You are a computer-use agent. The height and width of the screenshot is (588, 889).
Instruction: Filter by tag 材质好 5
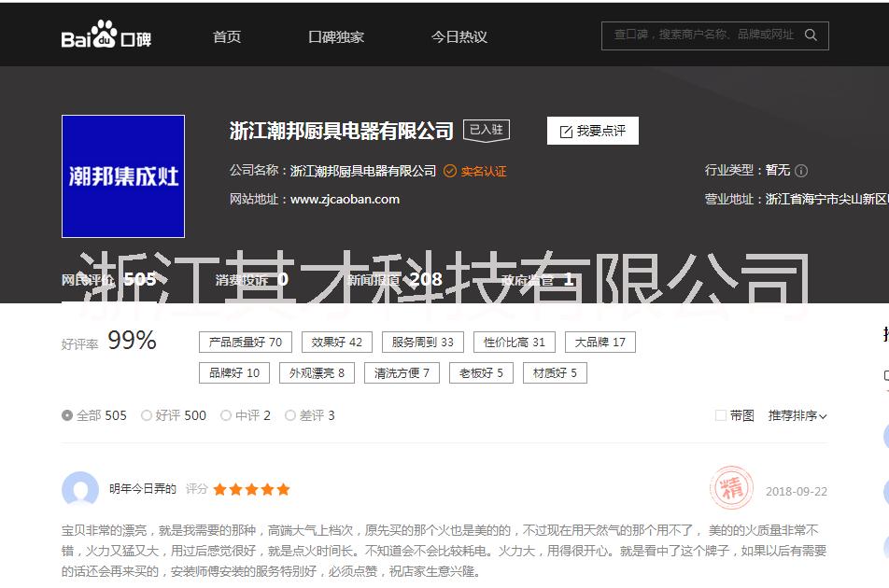point(555,372)
